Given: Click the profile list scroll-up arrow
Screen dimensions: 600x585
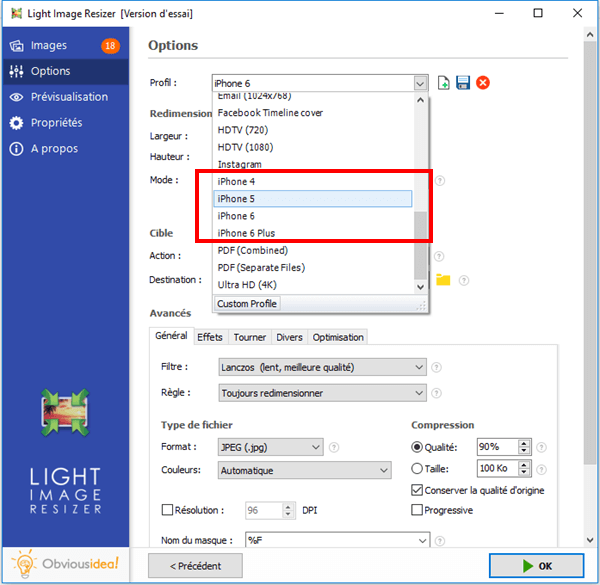Looking at the screenshot, I should pyautogui.click(x=421, y=100).
